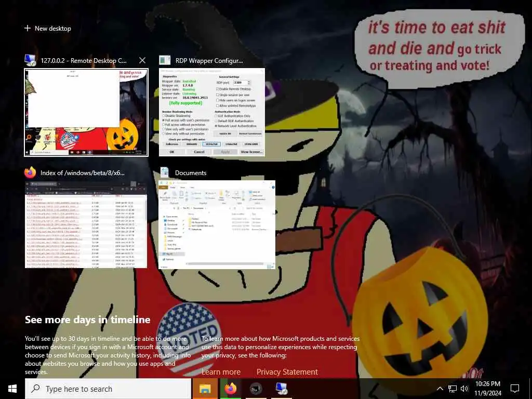532x399 pixels.
Task: Switch to the 127.0.0.2 Remote Desktop window thumbnail
Action: click(x=86, y=112)
